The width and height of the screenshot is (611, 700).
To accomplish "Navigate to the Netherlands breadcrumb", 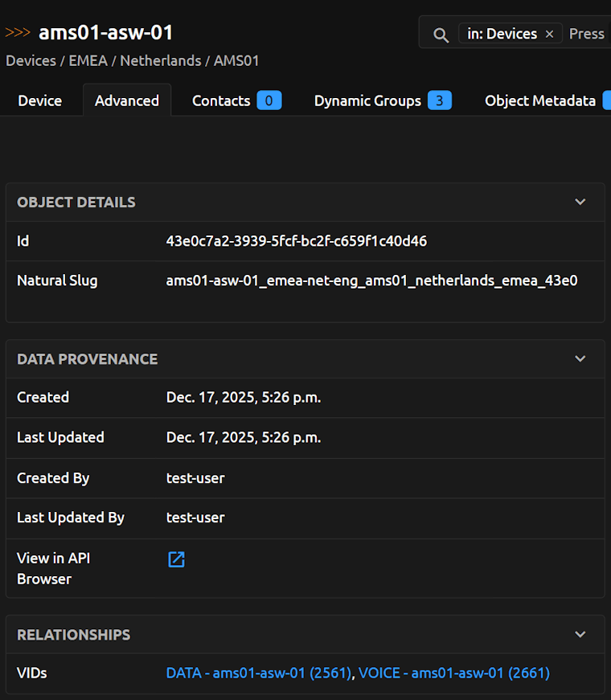I will pyautogui.click(x=158, y=61).
